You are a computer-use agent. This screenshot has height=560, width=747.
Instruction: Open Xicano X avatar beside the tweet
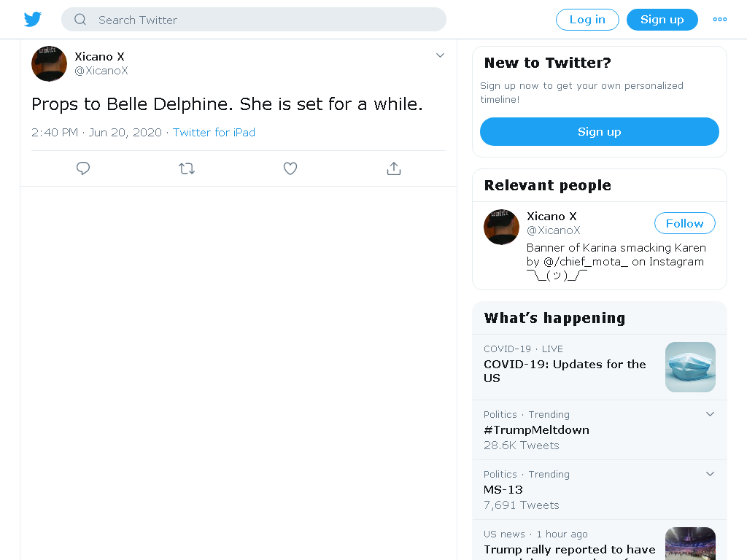point(49,63)
